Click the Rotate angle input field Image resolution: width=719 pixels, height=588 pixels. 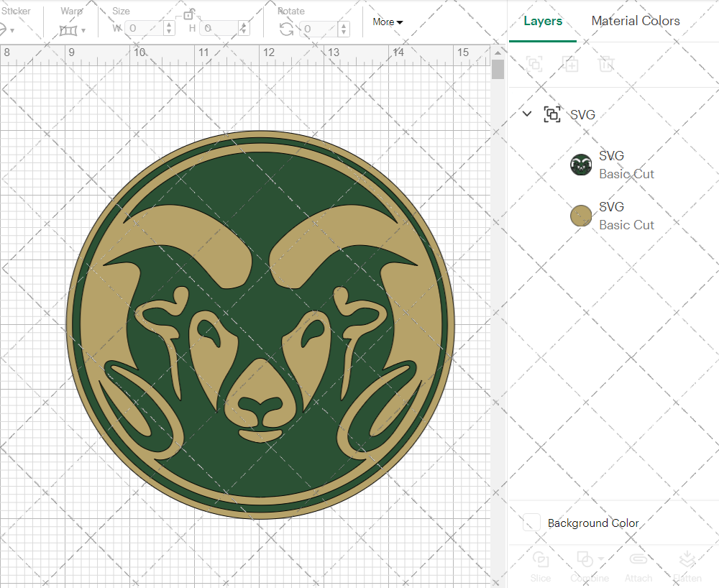320,29
